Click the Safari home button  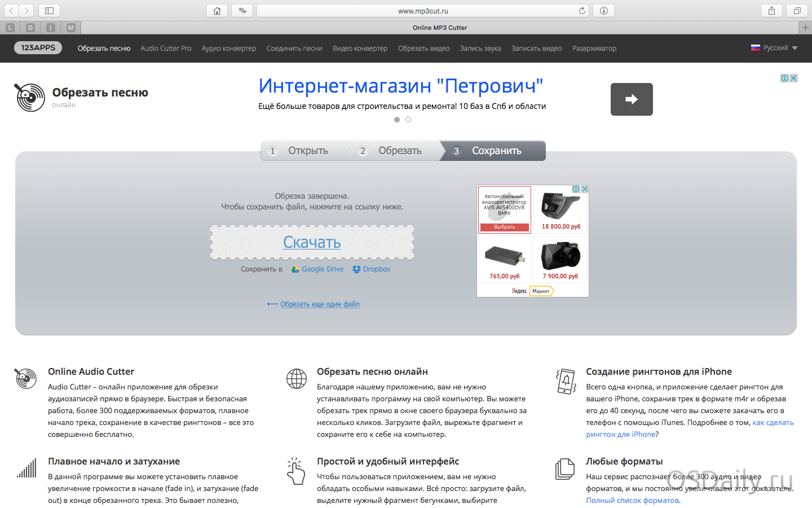(x=217, y=11)
